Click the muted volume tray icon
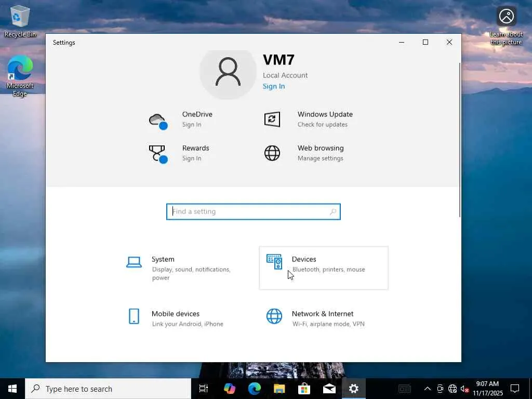Image resolution: width=532 pixels, height=399 pixels. (465, 389)
